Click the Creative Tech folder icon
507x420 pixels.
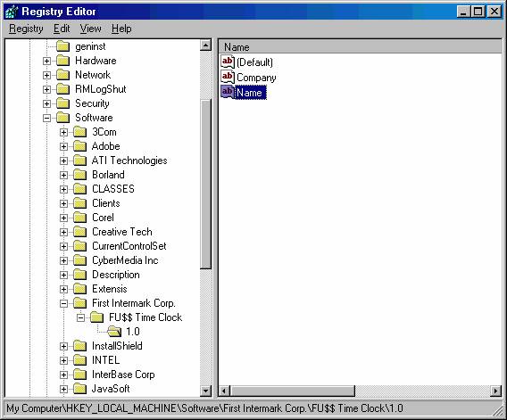coord(79,232)
